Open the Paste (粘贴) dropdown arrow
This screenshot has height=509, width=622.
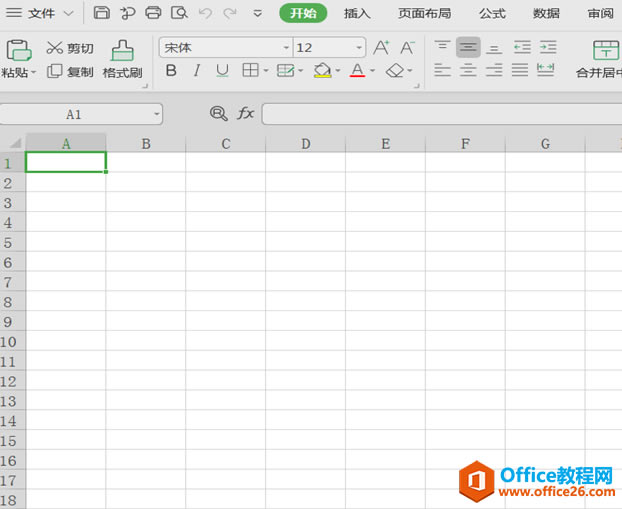(34, 72)
